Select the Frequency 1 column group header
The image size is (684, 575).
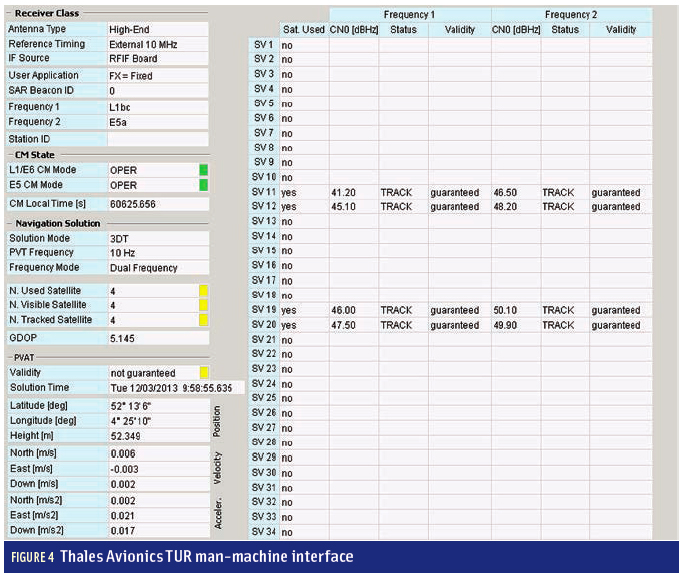coord(410,15)
